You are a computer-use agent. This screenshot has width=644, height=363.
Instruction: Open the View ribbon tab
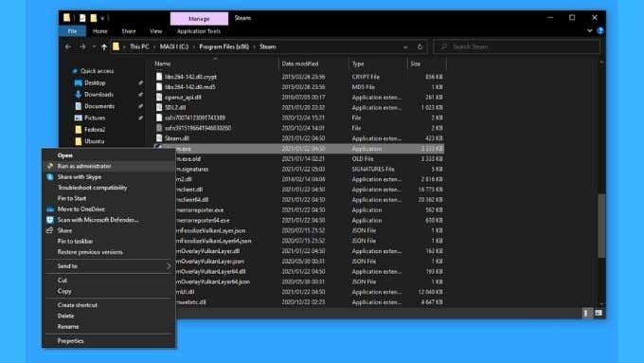click(x=155, y=31)
